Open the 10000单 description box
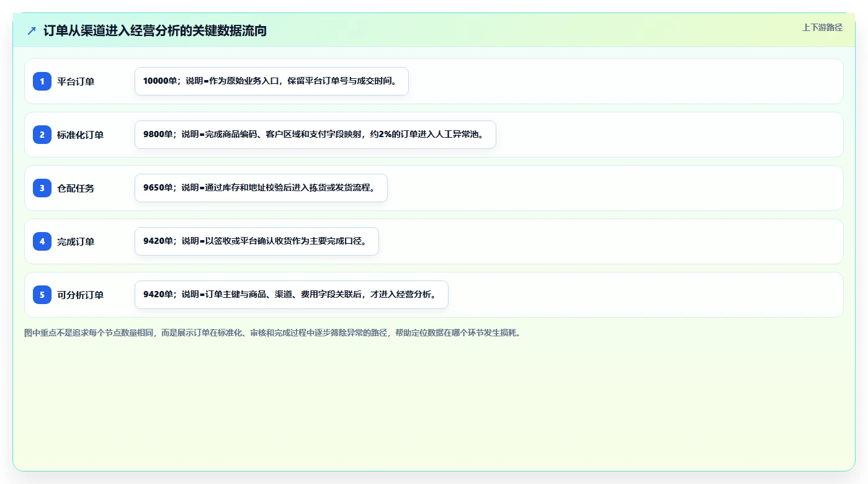 272,81
